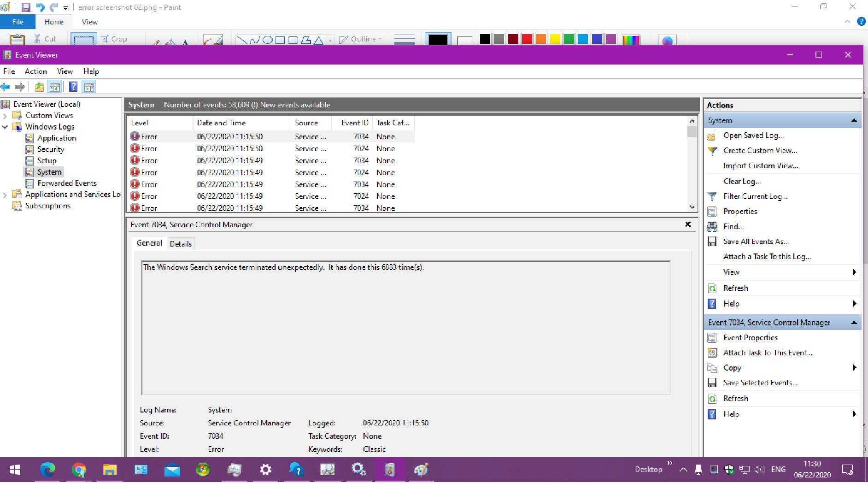The height and width of the screenshot is (483, 868).
Task: Select Security log in the tree
Action: (51, 149)
